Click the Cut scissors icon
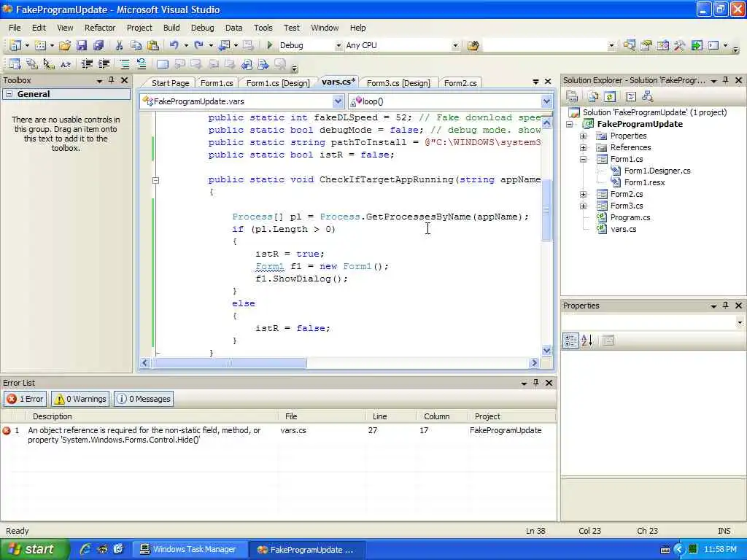Screen dimensions: 747x560 point(119,45)
